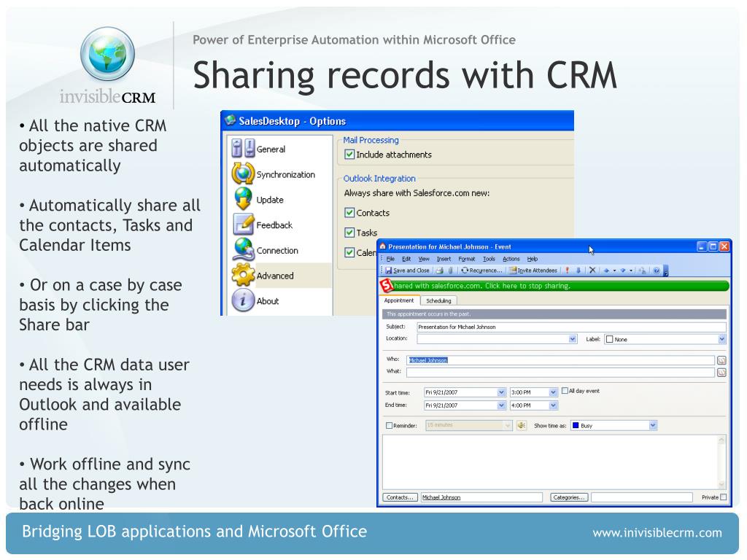
Task: Uncheck the Contacts sharing checkbox
Action: point(349,212)
